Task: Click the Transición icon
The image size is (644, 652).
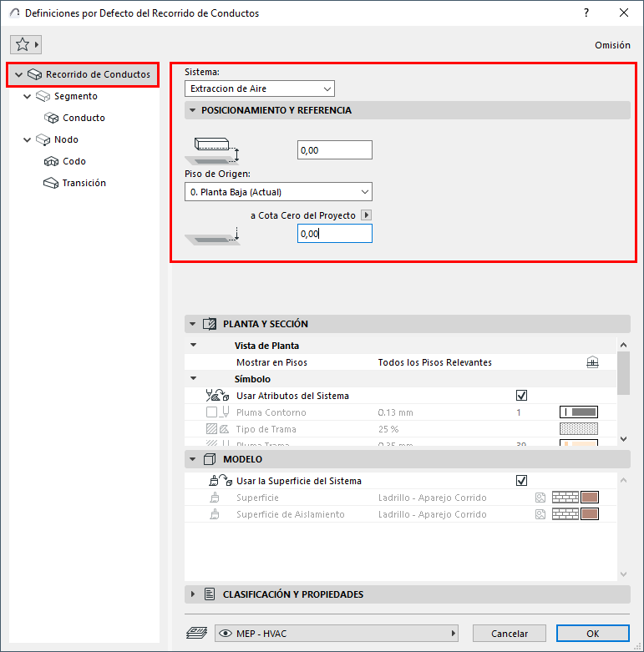Action: coord(51,183)
